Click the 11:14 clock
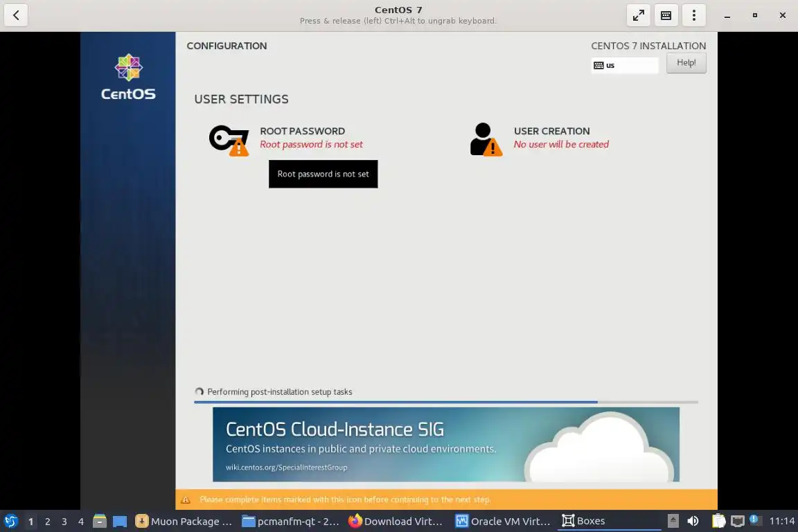This screenshot has width=798, height=532. tap(781, 521)
